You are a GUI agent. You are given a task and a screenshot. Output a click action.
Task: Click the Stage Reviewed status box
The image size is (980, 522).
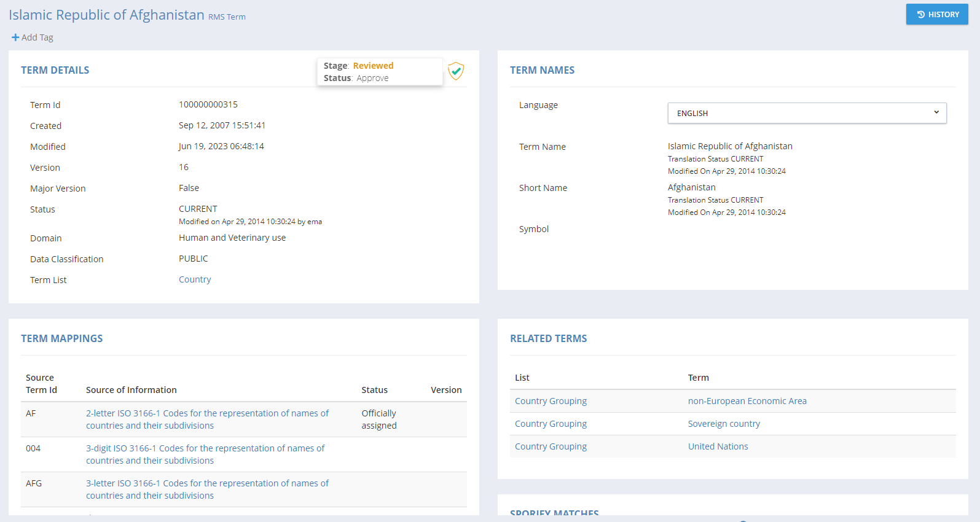[379, 72]
